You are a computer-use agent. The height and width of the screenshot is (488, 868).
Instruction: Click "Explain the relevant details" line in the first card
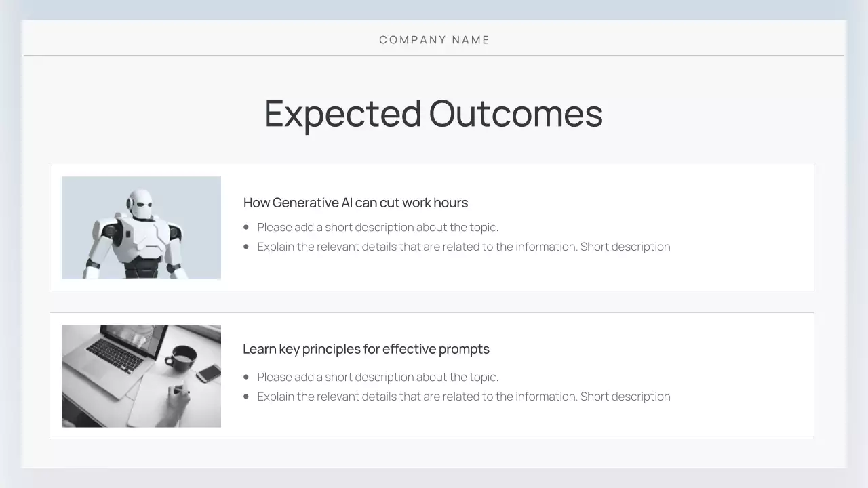point(463,247)
